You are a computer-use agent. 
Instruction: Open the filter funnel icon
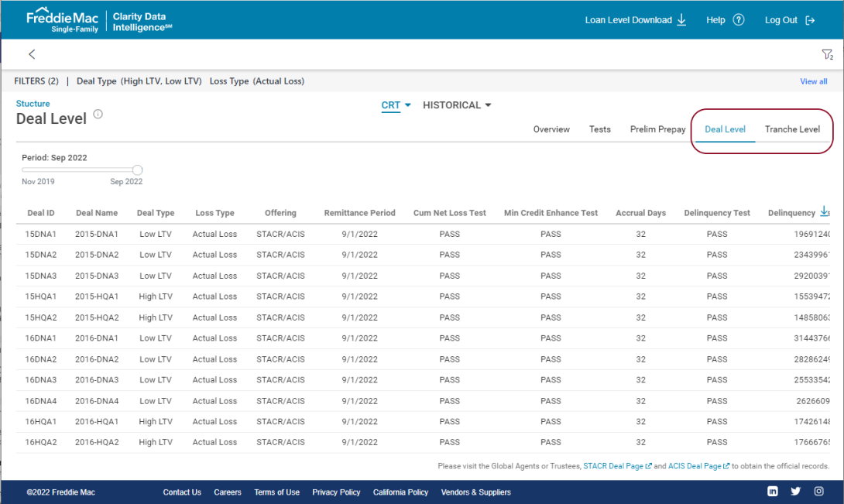[x=827, y=54]
